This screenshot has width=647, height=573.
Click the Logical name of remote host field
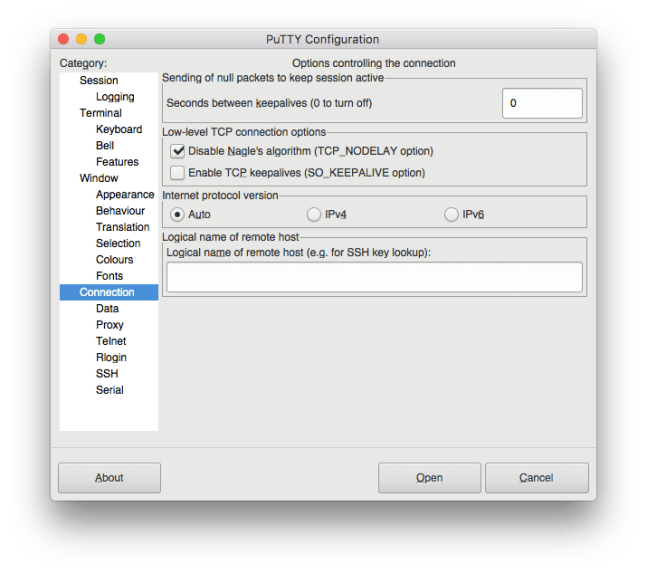[x=374, y=277]
